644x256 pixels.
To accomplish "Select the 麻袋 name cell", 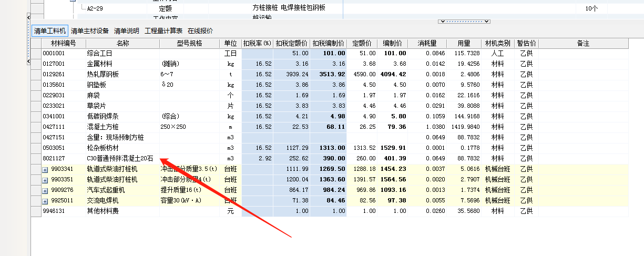I will (122, 95).
